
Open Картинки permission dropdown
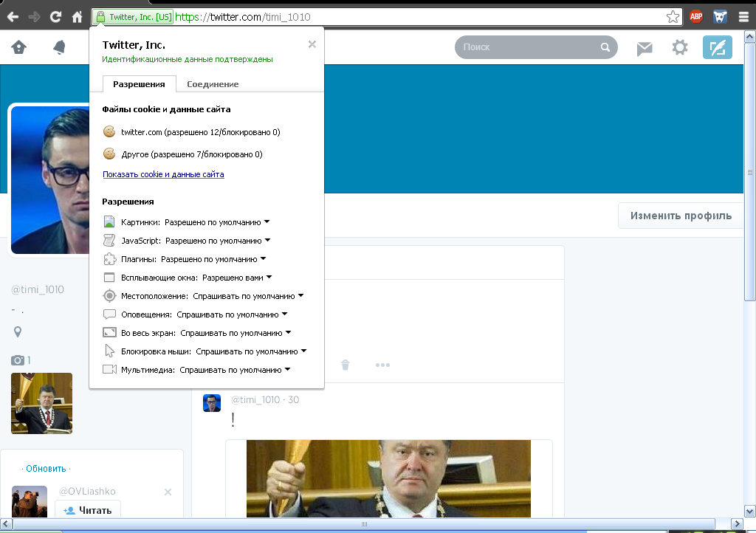pyautogui.click(x=267, y=221)
